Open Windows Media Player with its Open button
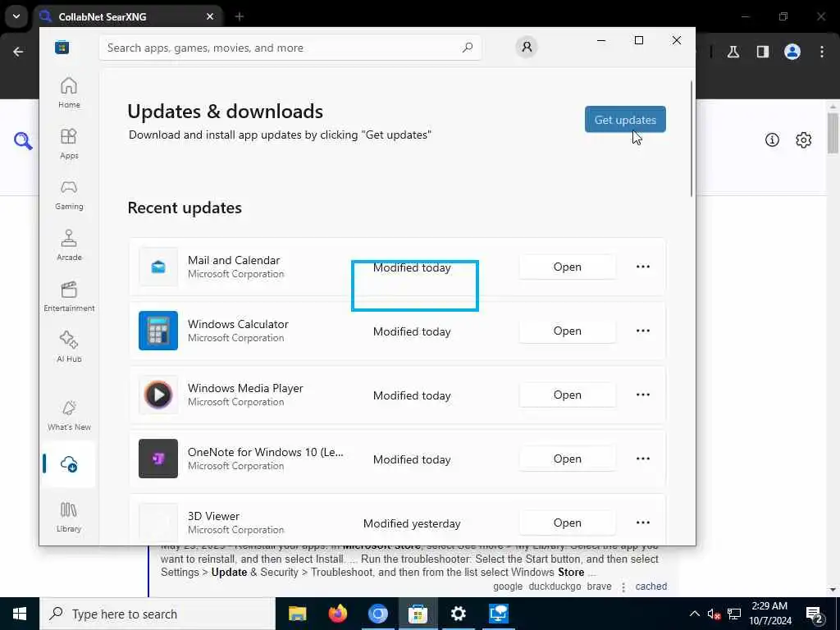 click(x=568, y=395)
